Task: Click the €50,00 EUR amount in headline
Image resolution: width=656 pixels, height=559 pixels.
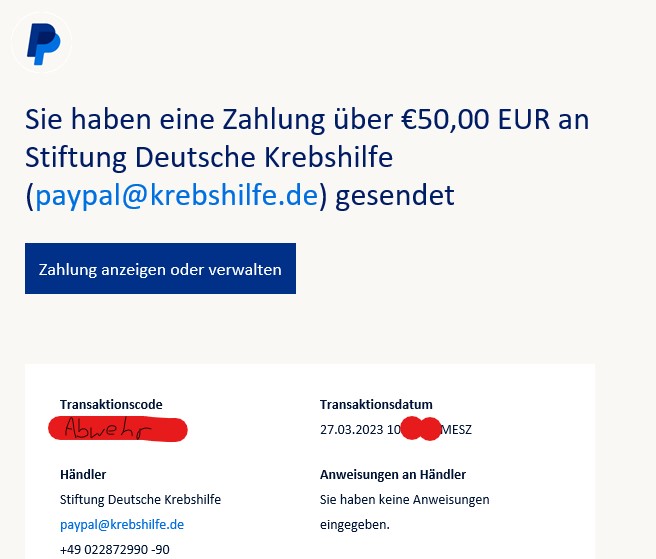Action: pos(468,121)
